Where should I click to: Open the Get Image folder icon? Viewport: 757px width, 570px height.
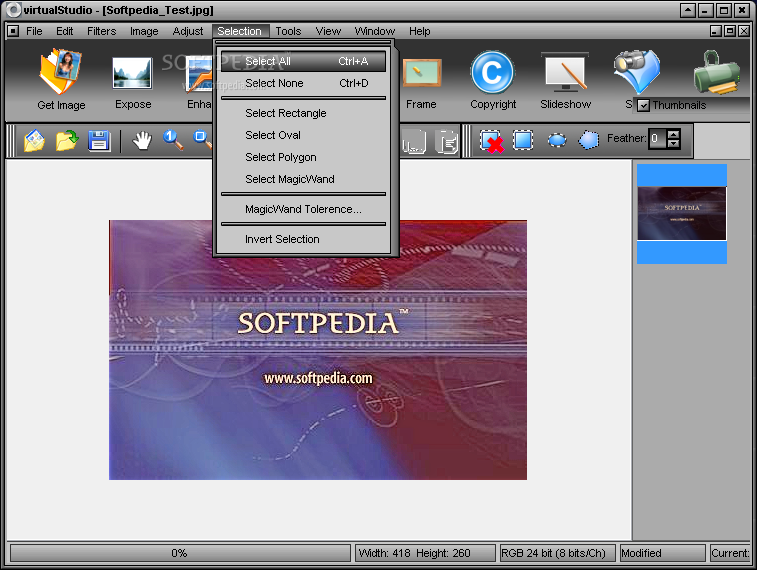(61, 71)
